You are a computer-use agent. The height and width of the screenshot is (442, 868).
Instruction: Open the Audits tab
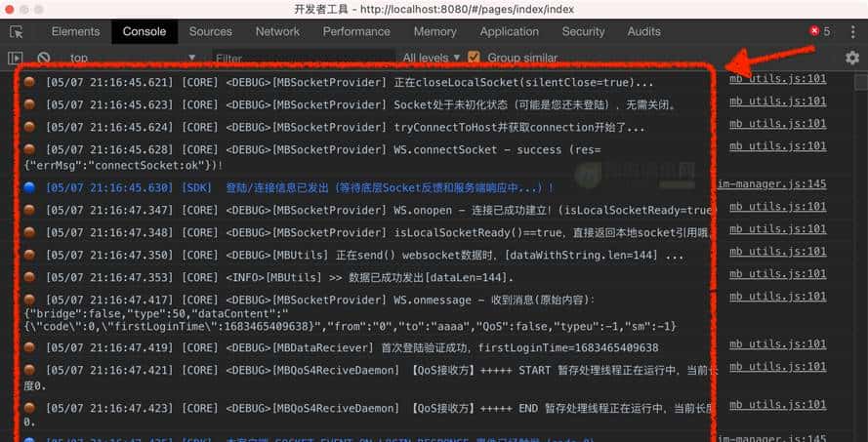(x=643, y=31)
